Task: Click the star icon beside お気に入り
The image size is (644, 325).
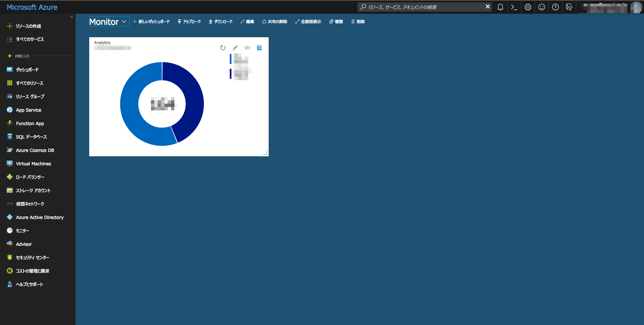Action: click(10, 56)
